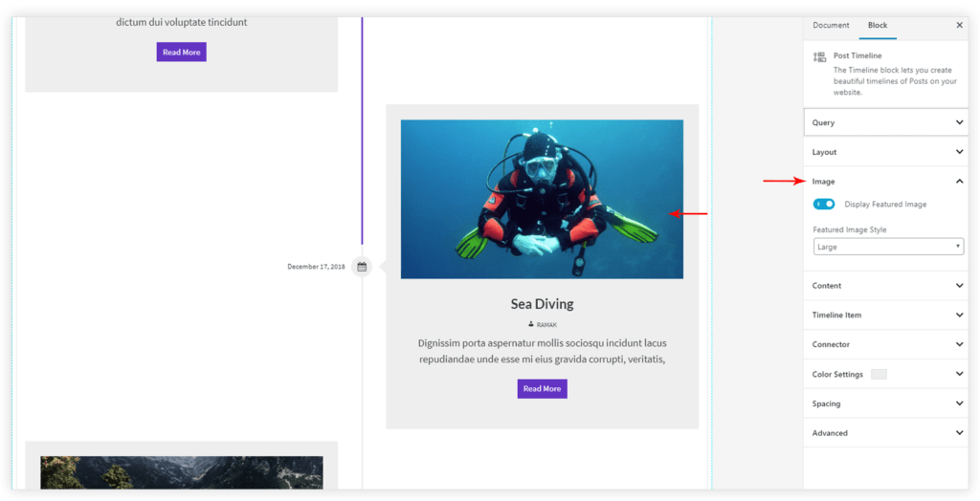Image resolution: width=980 pixels, height=501 pixels.
Task: Click the Post Timeline block icon
Action: click(x=819, y=57)
